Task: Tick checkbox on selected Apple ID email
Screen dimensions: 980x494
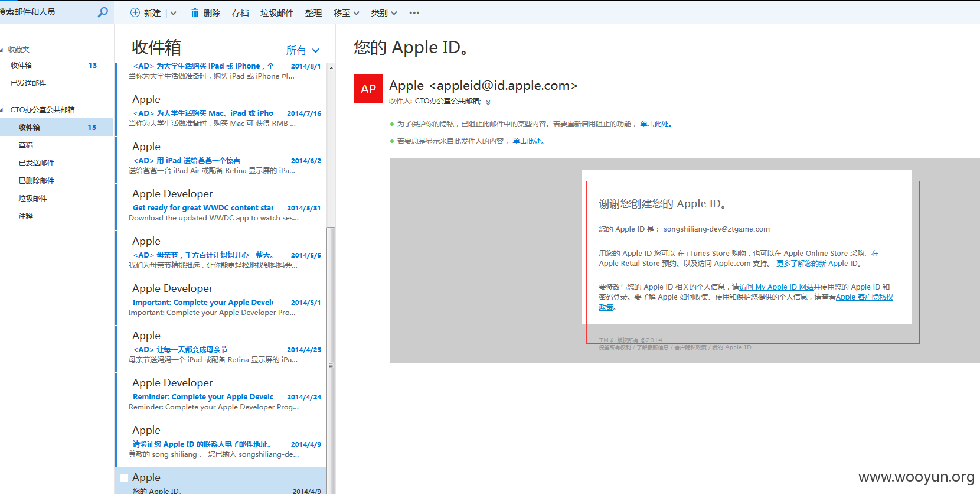Action: pyautogui.click(x=124, y=478)
